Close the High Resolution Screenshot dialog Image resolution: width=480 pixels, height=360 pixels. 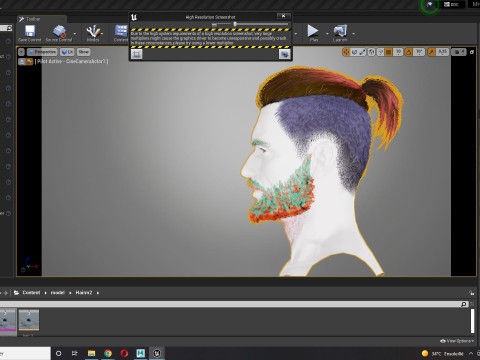[x=283, y=16]
